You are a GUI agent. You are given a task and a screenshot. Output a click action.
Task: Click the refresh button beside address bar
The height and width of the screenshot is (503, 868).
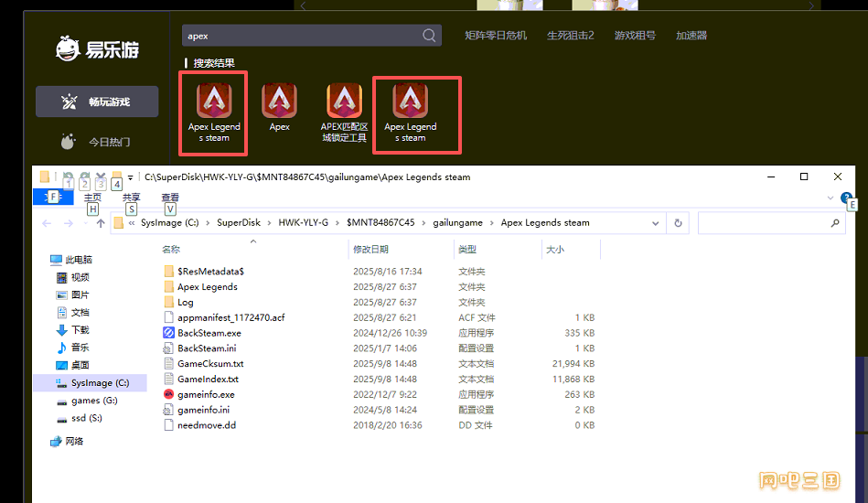[x=678, y=223]
